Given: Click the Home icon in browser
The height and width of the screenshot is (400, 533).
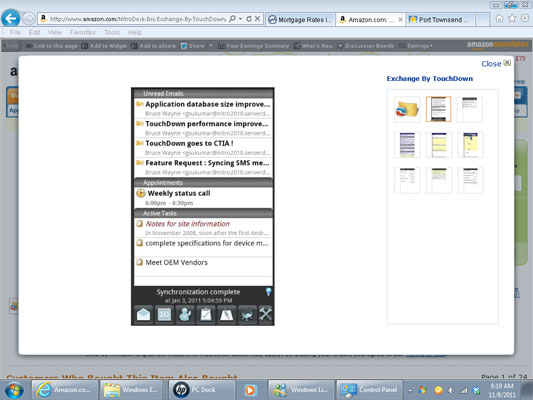Looking at the screenshot, I should [499, 18].
